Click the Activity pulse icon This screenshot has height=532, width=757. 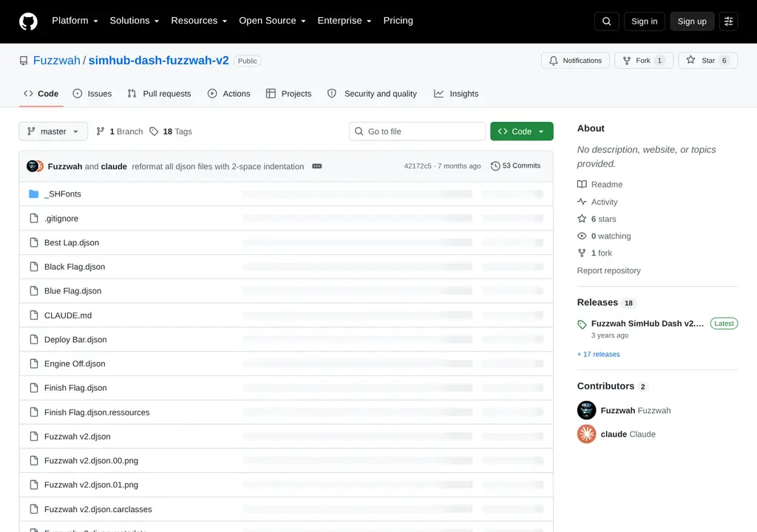click(x=582, y=202)
